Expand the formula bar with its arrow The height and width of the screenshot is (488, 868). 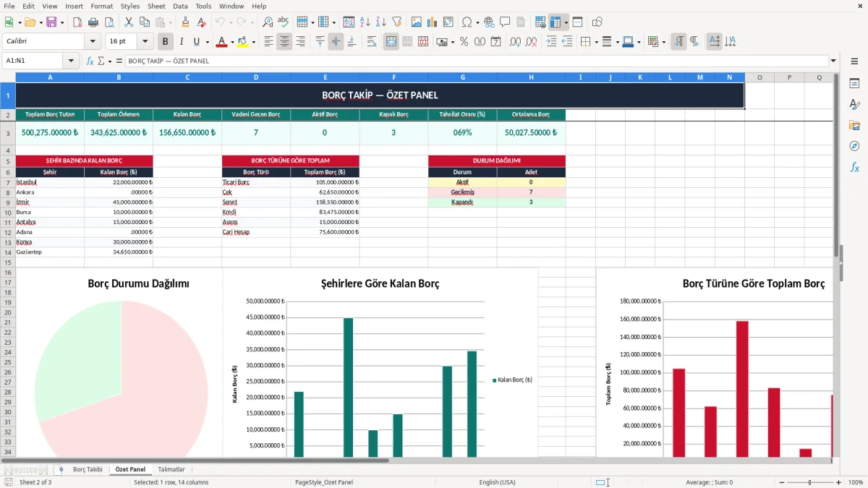(x=833, y=61)
